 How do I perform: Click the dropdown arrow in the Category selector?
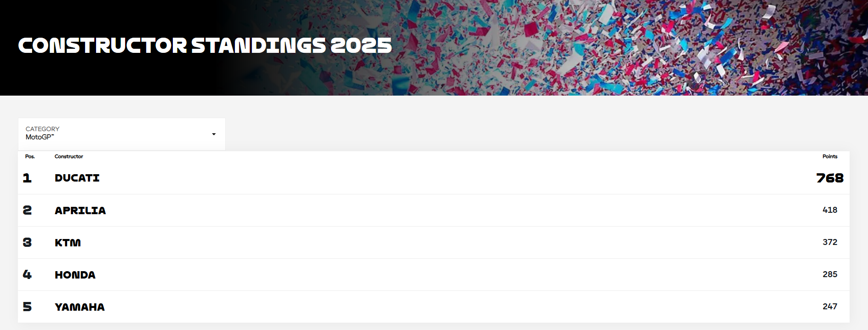click(214, 134)
